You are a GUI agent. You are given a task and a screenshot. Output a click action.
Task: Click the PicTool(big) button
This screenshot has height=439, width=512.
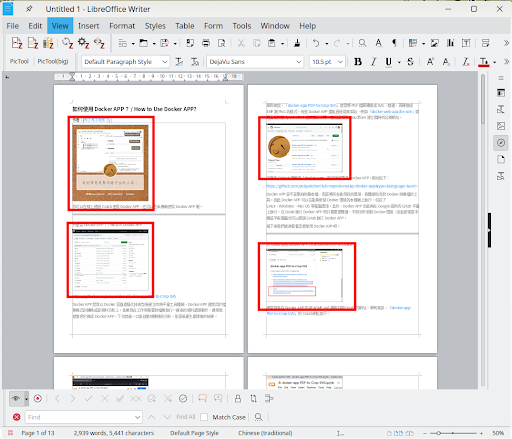coord(53,61)
